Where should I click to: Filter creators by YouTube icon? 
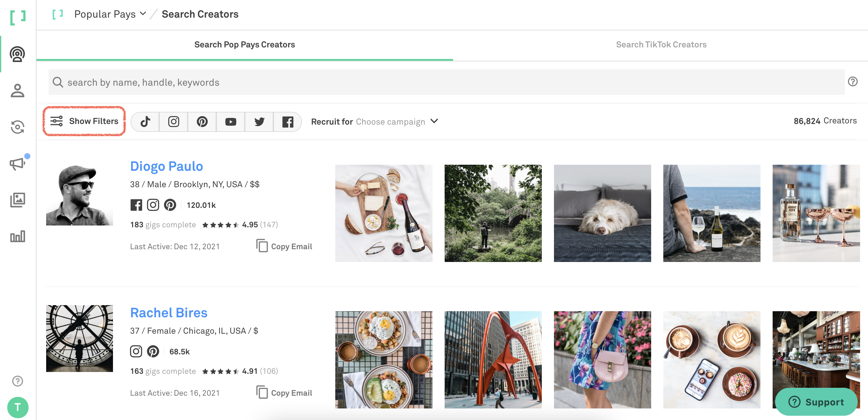(231, 122)
